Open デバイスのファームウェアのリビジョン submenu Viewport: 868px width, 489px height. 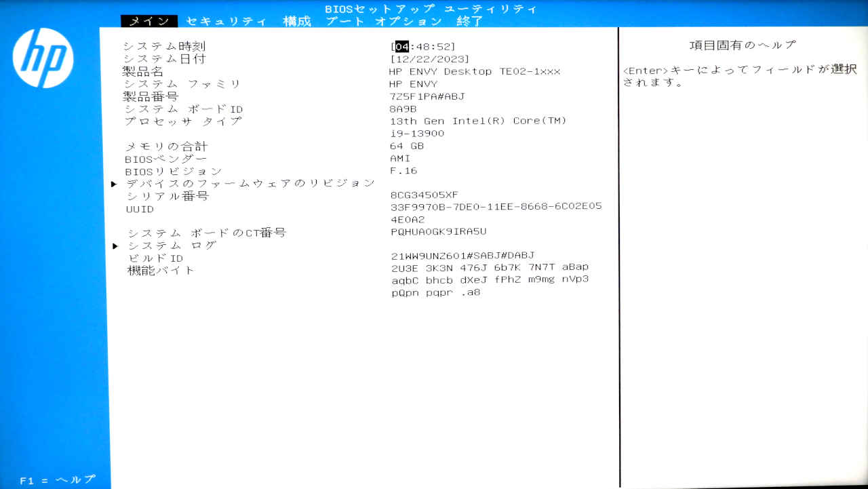click(250, 183)
